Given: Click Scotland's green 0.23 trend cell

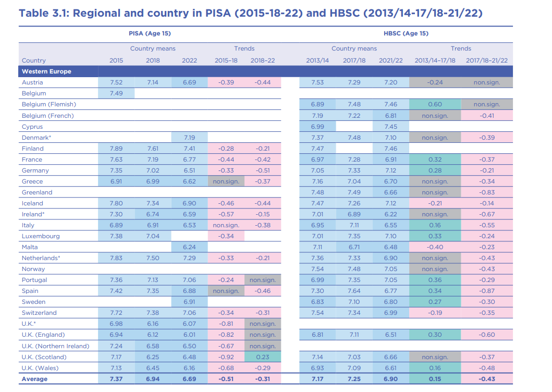Looking at the screenshot, I should pos(262,357).
